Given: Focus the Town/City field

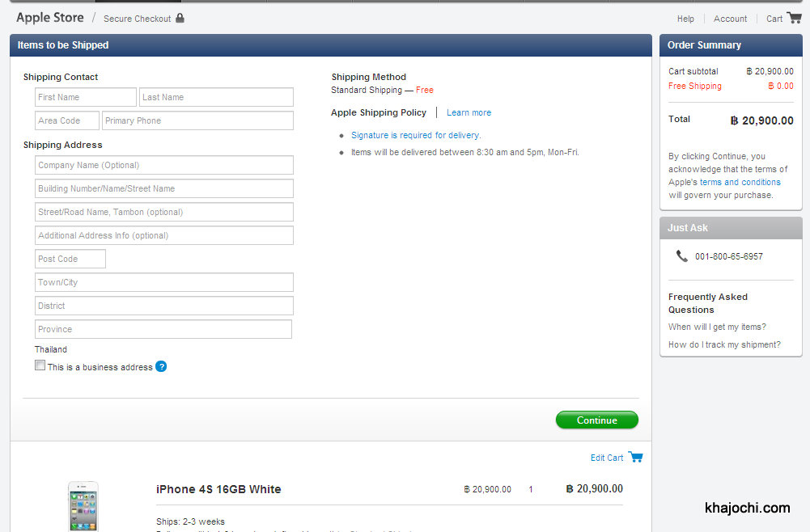Looking at the screenshot, I should coord(164,282).
